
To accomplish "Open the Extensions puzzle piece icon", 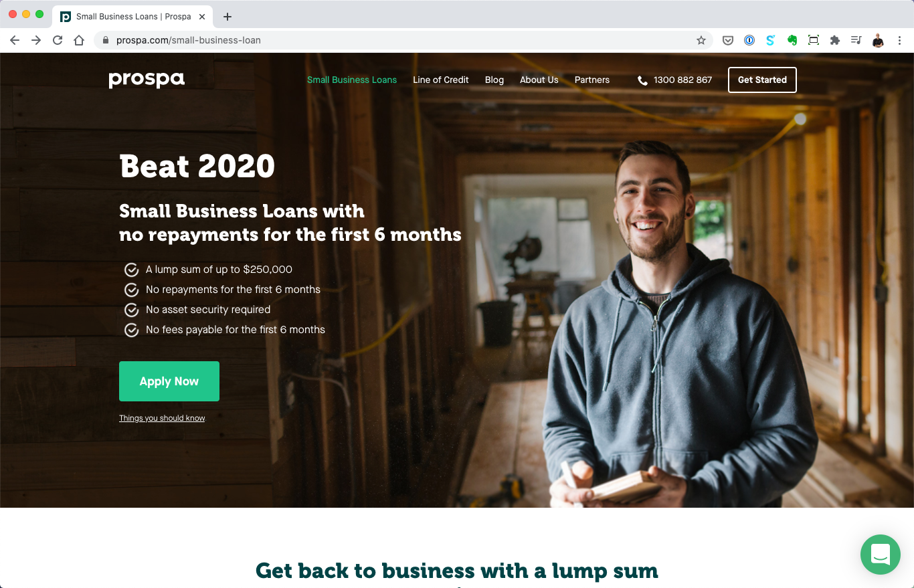I will click(x=834, y=40).
